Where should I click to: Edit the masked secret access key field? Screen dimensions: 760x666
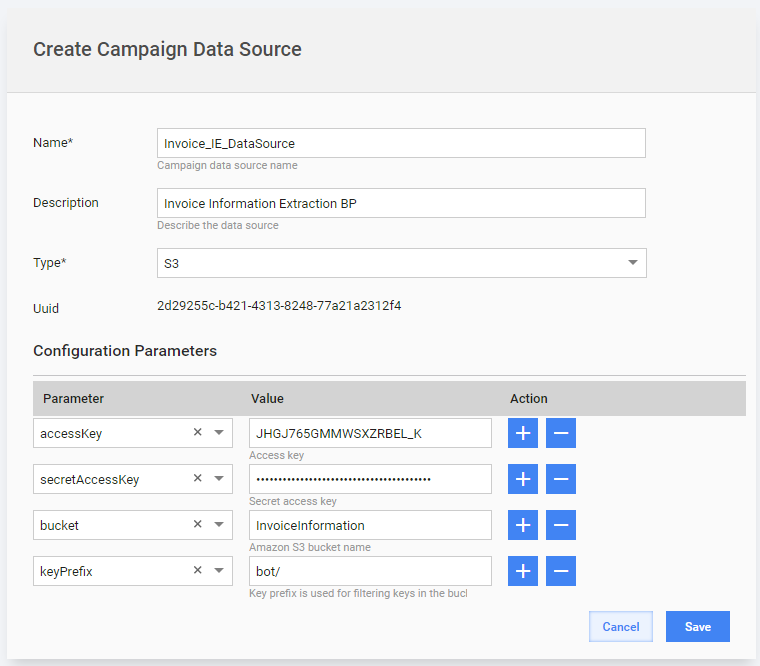370,479
